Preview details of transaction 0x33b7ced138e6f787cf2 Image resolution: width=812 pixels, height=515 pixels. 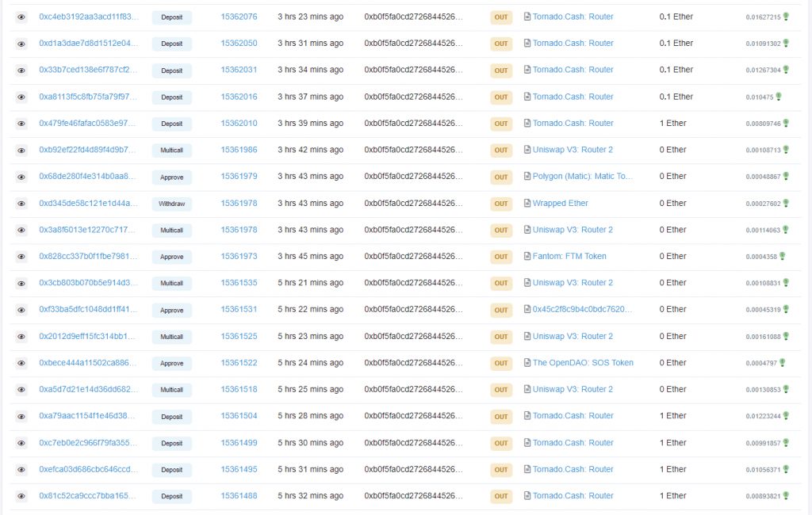pyautogui.click(x=21, y=71)
